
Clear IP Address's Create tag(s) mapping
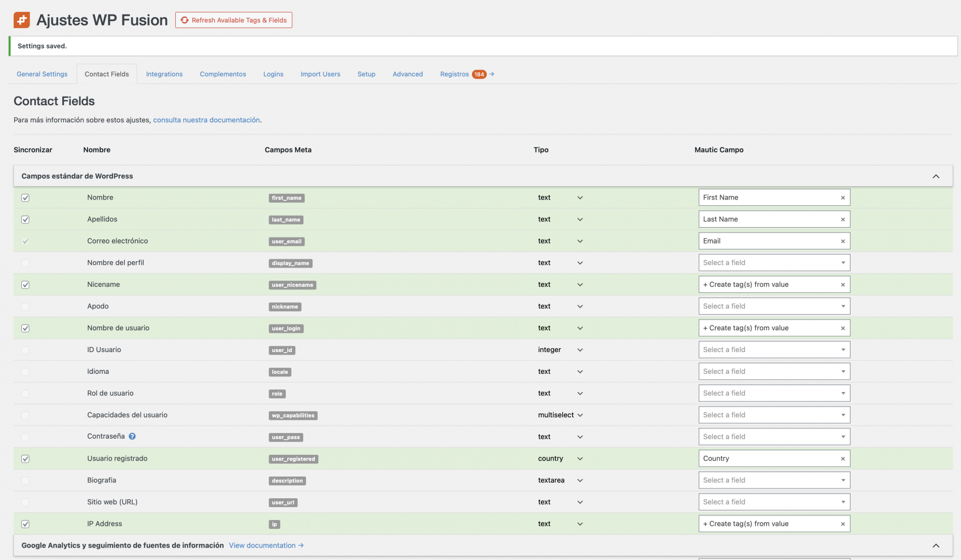point(843,524)
